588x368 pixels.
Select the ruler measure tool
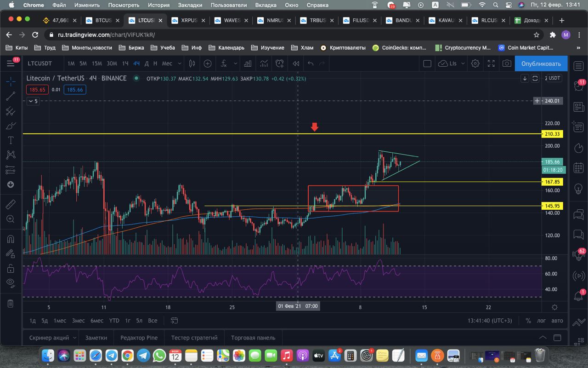point(11,204)
